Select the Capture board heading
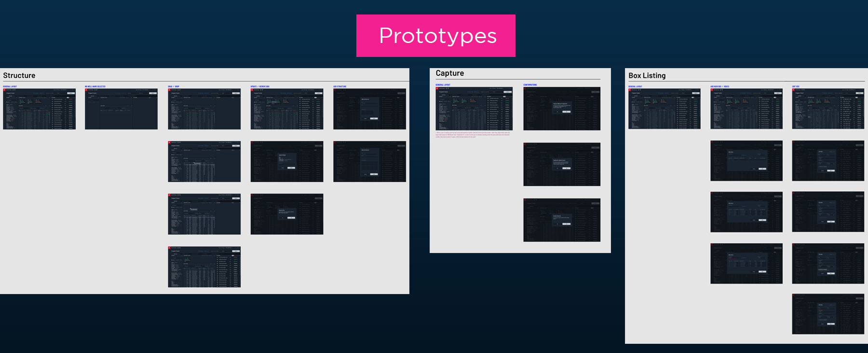 (449, 73)
